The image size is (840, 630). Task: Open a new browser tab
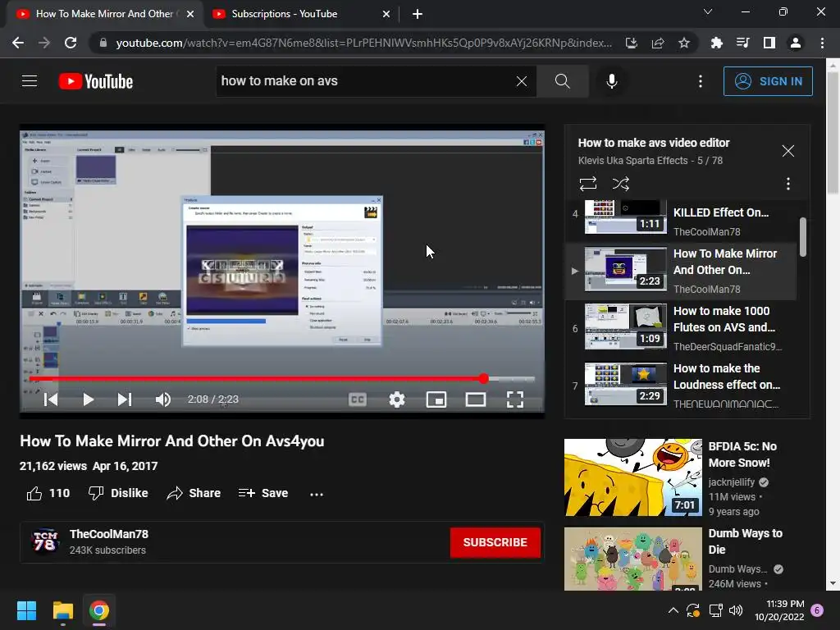418,14
